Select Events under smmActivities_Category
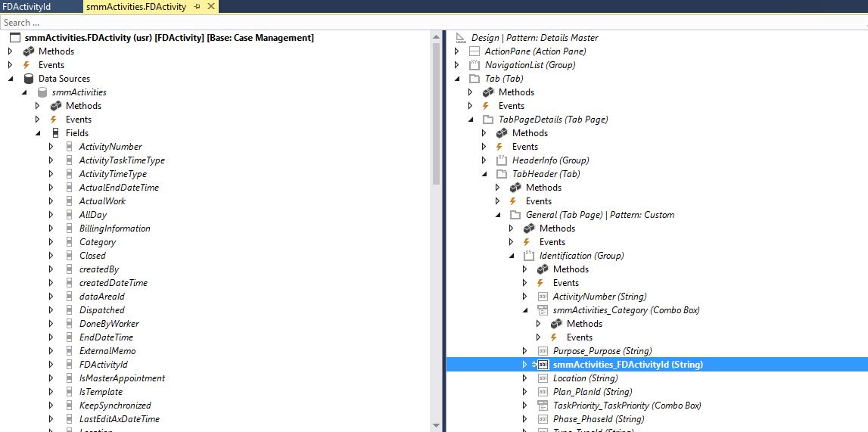This screenshot has width=868, height=432. (x=580, y=337)
